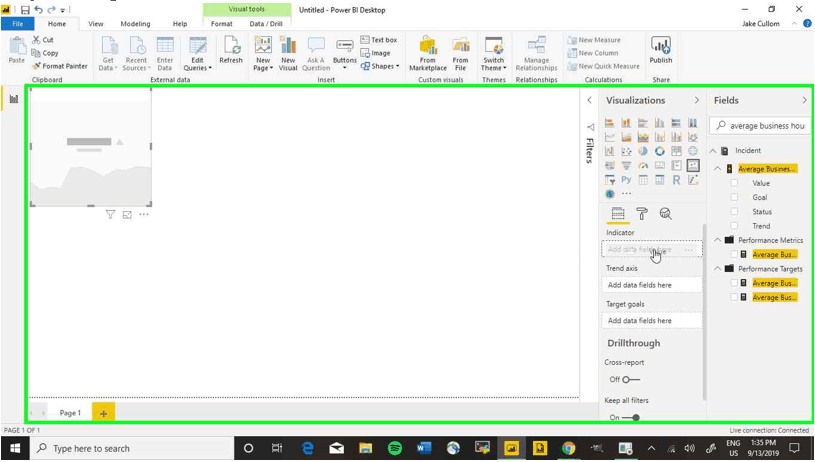Expand the Filters pane
The width and height of the screenshot is (815, 462).
tap(589, 100)
